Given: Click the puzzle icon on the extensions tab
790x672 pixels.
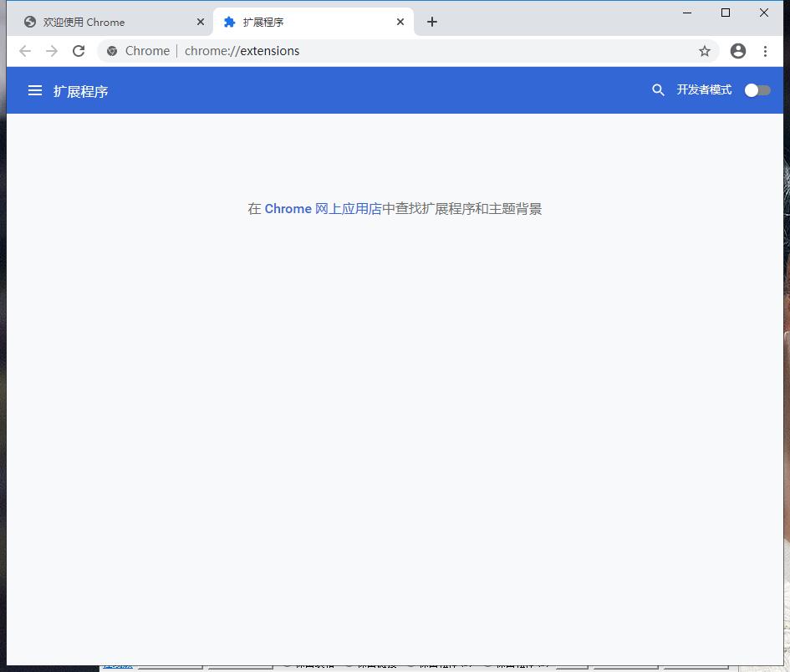Looking at the screenshot, I should (x=228, y=22).
